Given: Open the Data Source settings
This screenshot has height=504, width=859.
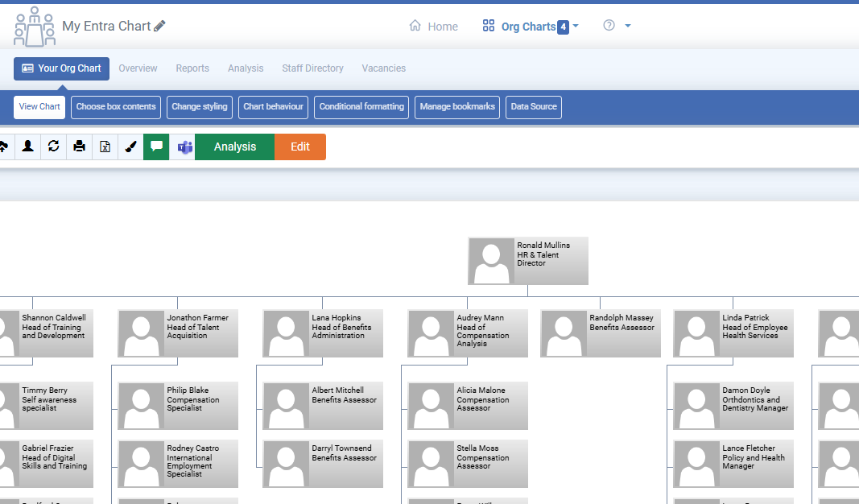Looking at the screenshot, I should click(x=534, y=107).
